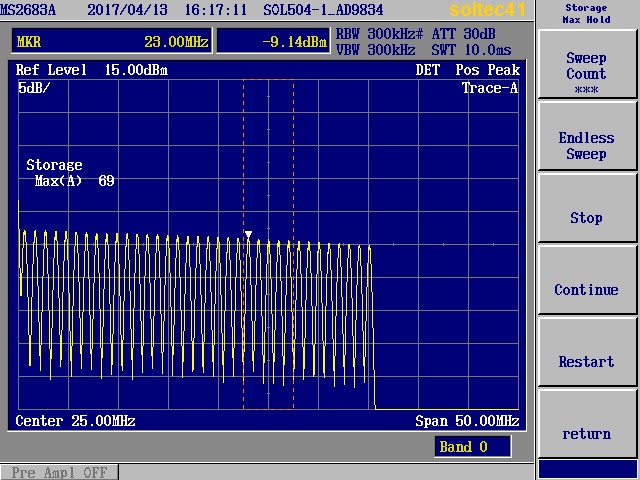Click Restart to restart max hold
This screenshot has width=640, height=480.
(587, 352)
